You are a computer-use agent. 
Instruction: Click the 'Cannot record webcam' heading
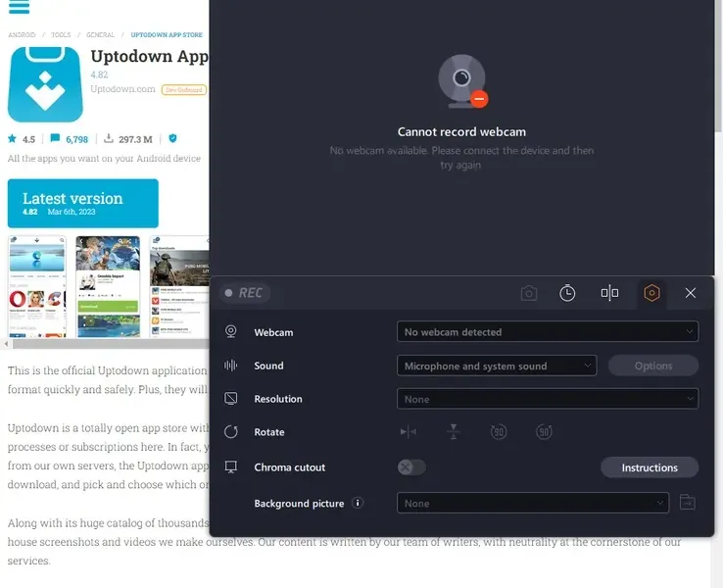click(461, 132)
